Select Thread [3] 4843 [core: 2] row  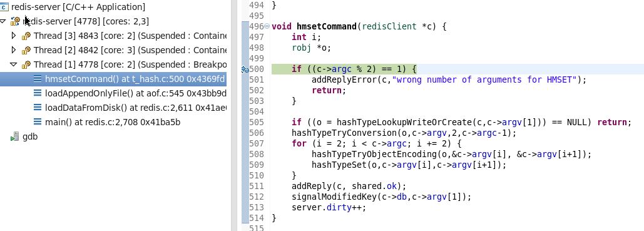130,36
